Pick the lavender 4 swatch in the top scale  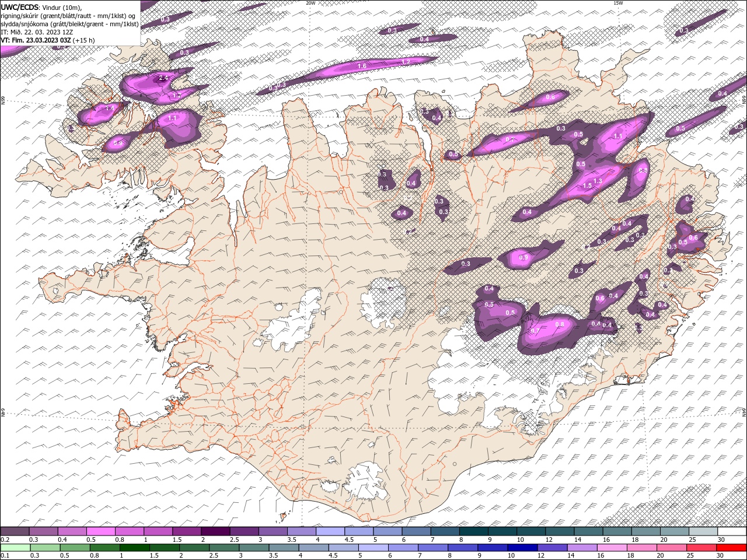click(330, 531)
